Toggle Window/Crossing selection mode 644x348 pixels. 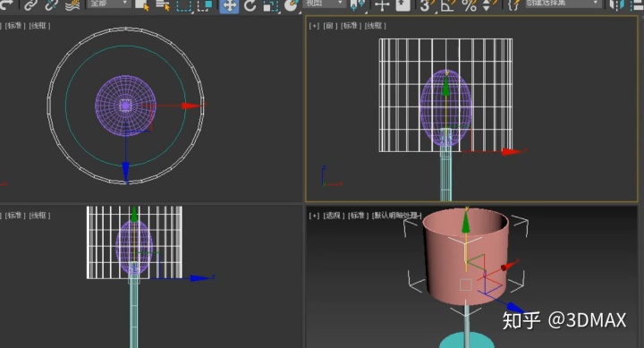pos(204,5)
